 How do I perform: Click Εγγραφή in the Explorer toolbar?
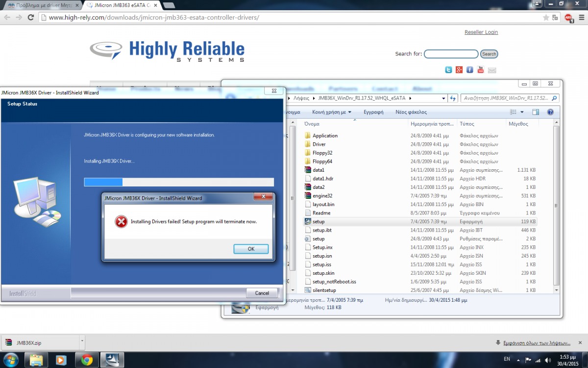pos(373,112)
